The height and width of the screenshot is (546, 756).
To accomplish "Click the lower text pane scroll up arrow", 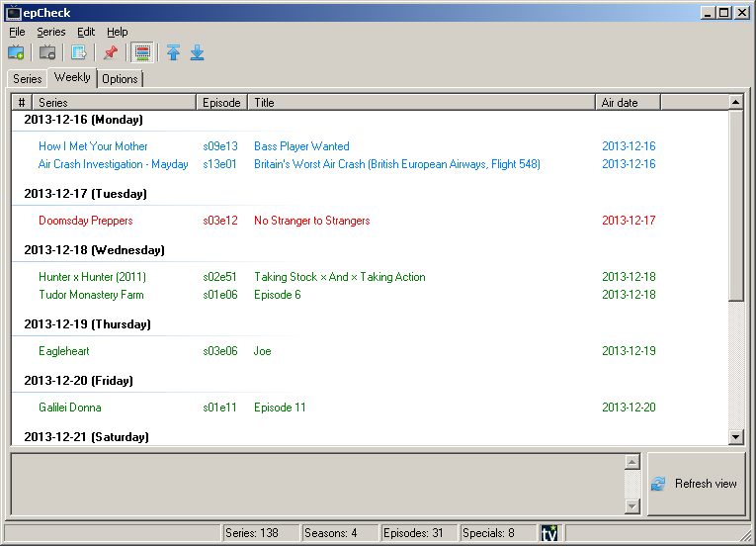I will tap(632, 462).
